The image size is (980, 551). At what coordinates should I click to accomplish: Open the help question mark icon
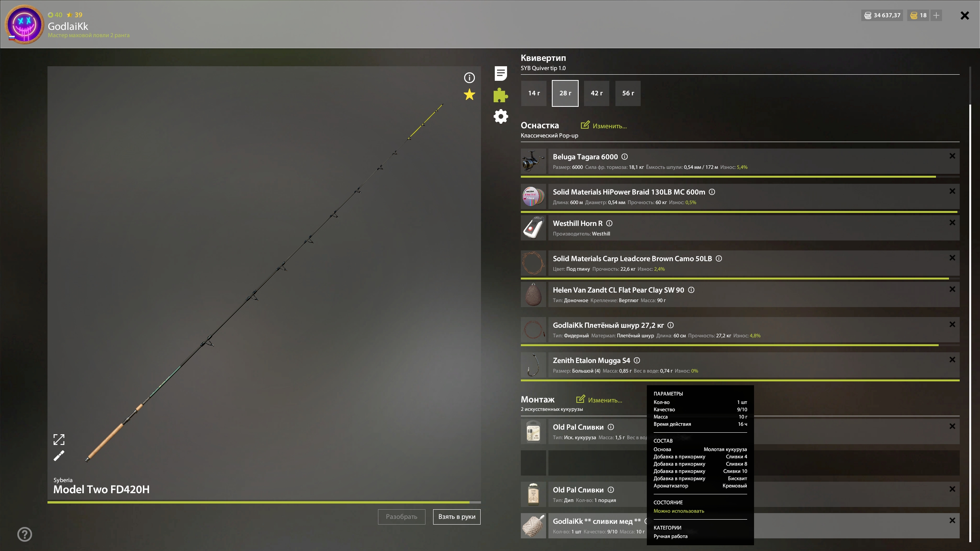pos(25,534)
